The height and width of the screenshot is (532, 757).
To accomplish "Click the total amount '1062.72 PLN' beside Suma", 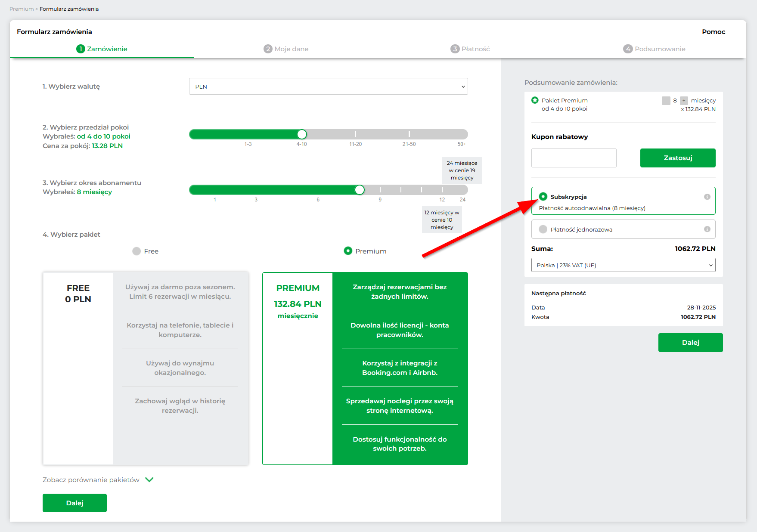I will (695, 249).
